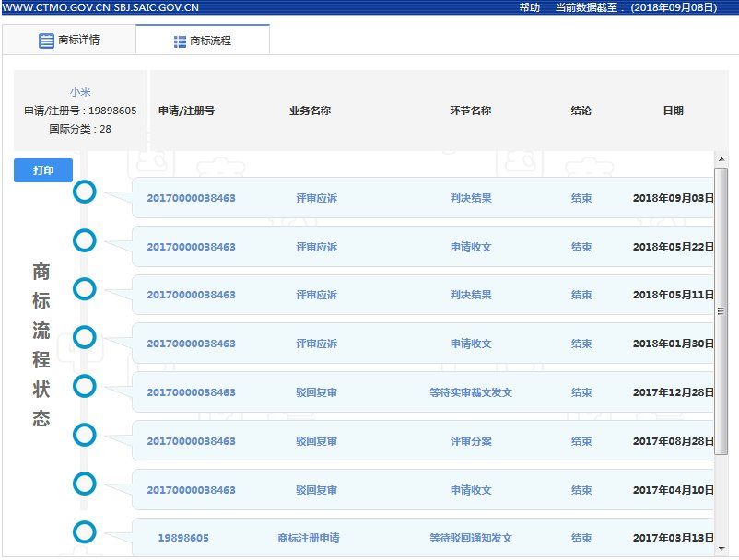
Task: Switch to the 商标流程 tab
Action: click(203, 41)
